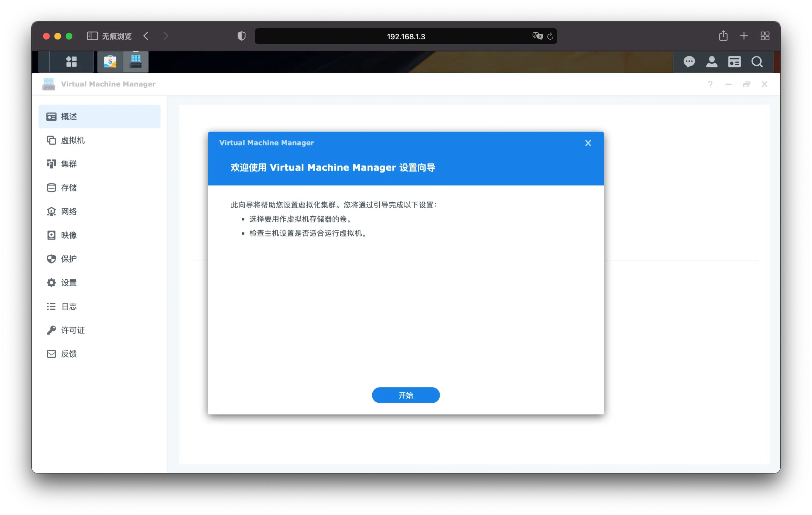Minimize the Virtual Machine Manager window
Viewport: 812px width, 515px height.
pos(728,84)
